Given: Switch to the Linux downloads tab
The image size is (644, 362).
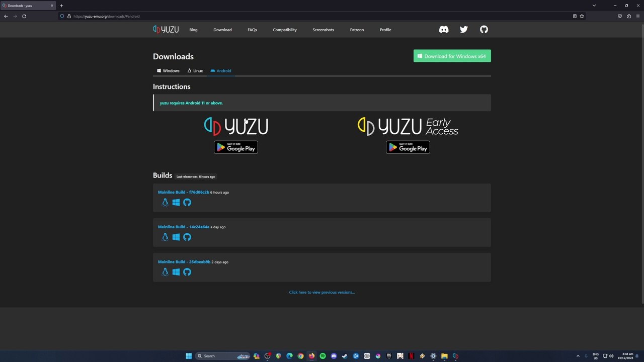Looking at the screenshot, I should 195,71.
